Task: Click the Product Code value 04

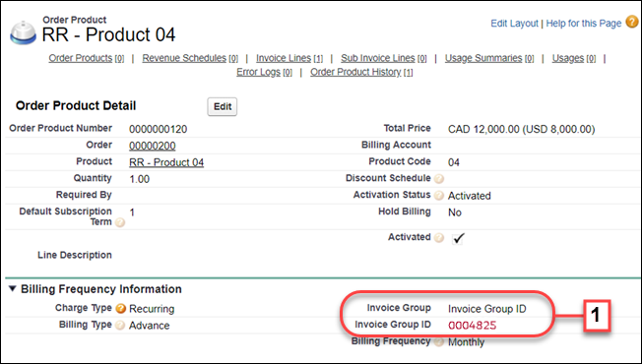Action: point(454,162)
